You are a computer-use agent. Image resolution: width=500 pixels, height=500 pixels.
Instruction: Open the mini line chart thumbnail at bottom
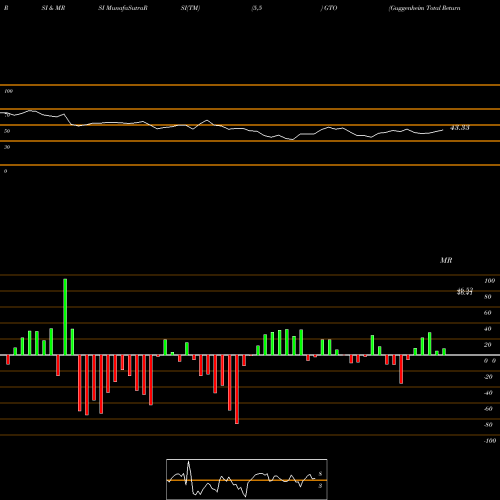point(247,479)
